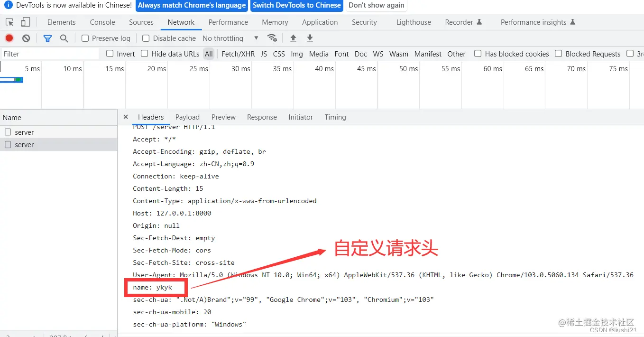Click the request bar in timeline overview
The height and width of the screenshot is (337, 644).
pos(11,79)
